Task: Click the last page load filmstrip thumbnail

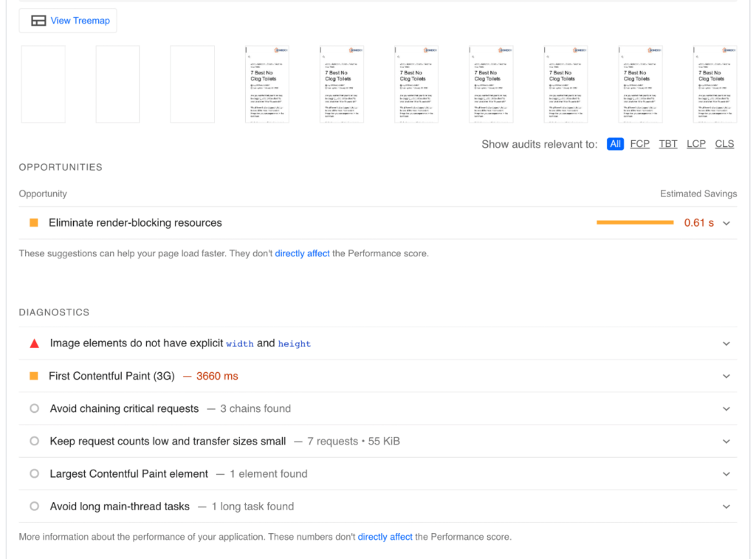Action: [715, 84]
